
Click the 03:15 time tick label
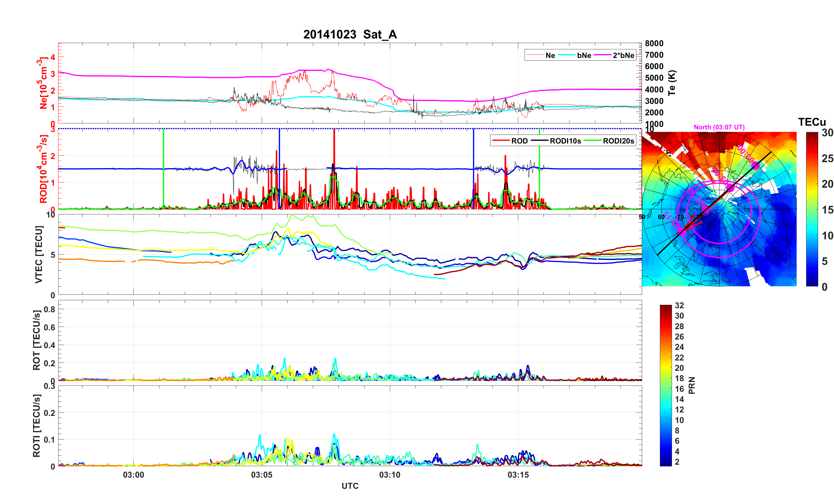518,475
